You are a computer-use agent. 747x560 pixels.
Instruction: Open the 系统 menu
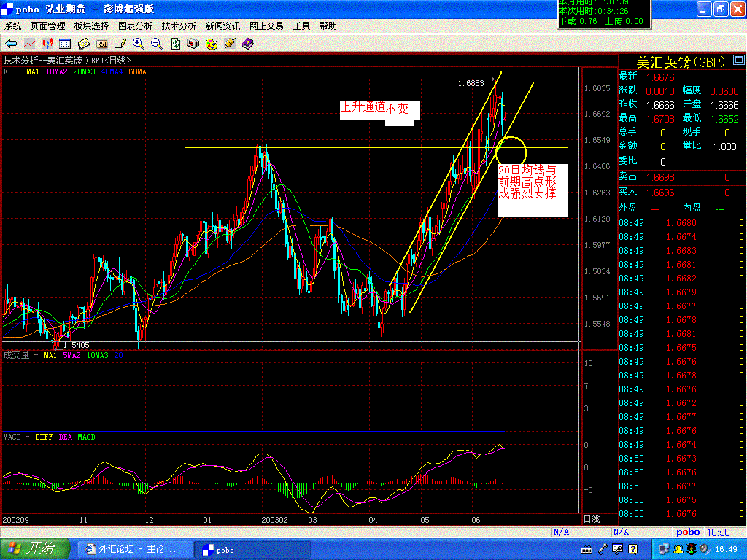tap(13, 26)
